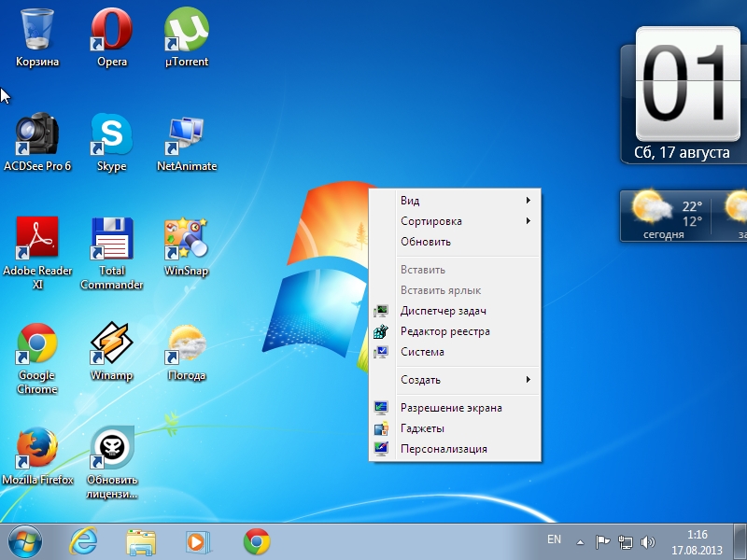Image resolution: width=747 pixels, height=560 pixels.
Task: Click the NetAnimate desktop shortcut
Action: click(187, 142)
